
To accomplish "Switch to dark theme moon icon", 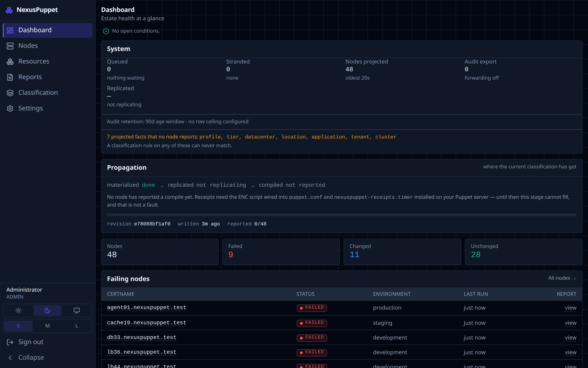I will (x=47, y=310).
